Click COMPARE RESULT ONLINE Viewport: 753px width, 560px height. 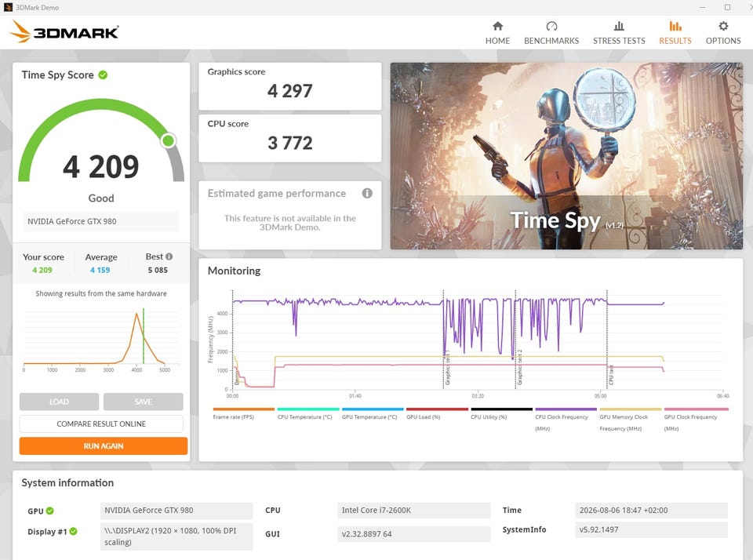pos(101,424)
